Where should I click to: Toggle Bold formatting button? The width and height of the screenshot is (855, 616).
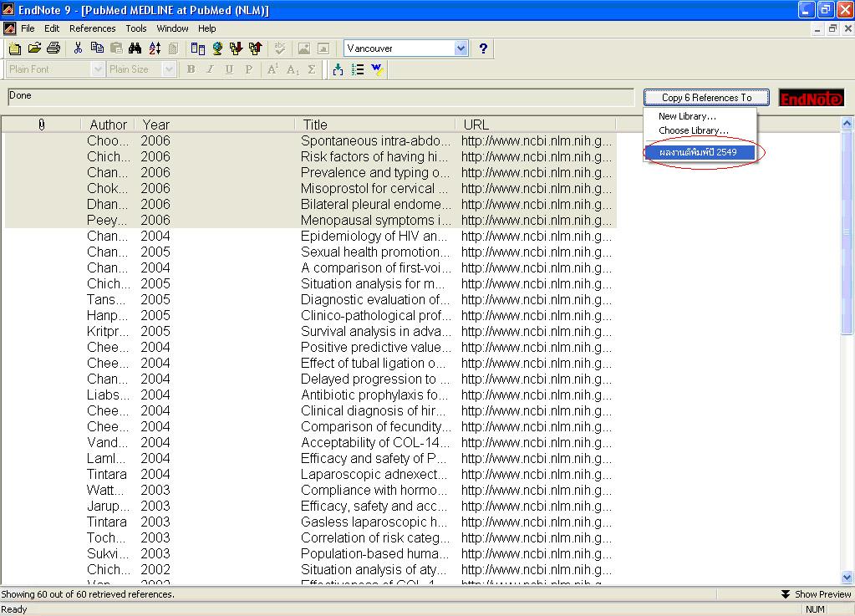[x=191, y=69]
